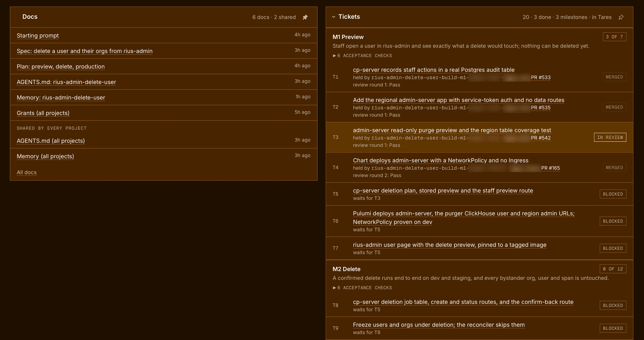The width and height of the screenshot is (644, 340).
Task: Open the Starting prompt doc
Action: click(x=38, y=36)
